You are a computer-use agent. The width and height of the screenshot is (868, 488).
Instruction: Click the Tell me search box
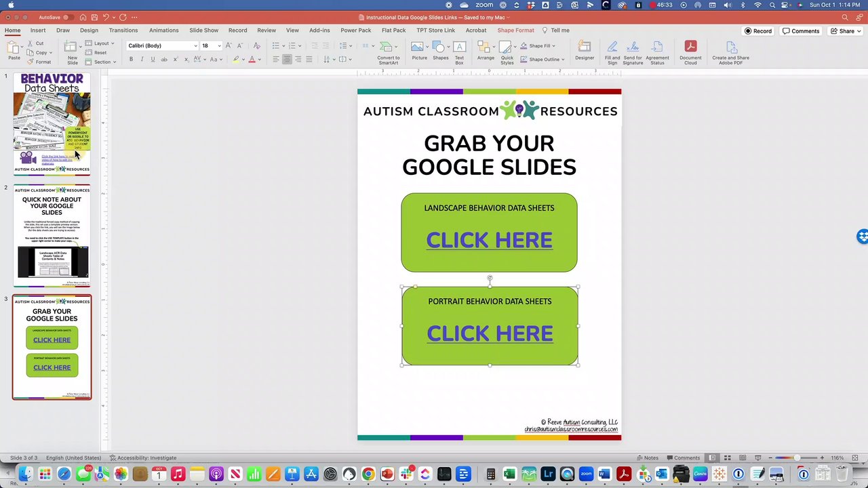(x=555, y=30)
